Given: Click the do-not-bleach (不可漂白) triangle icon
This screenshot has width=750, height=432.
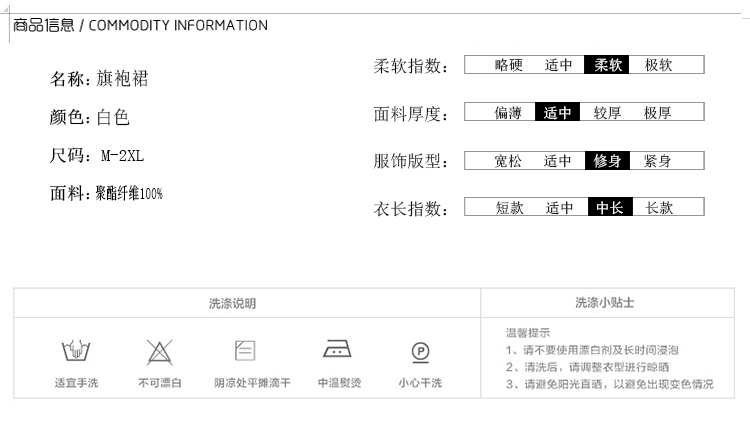Looking at the screenshot, I should [159, 352].
